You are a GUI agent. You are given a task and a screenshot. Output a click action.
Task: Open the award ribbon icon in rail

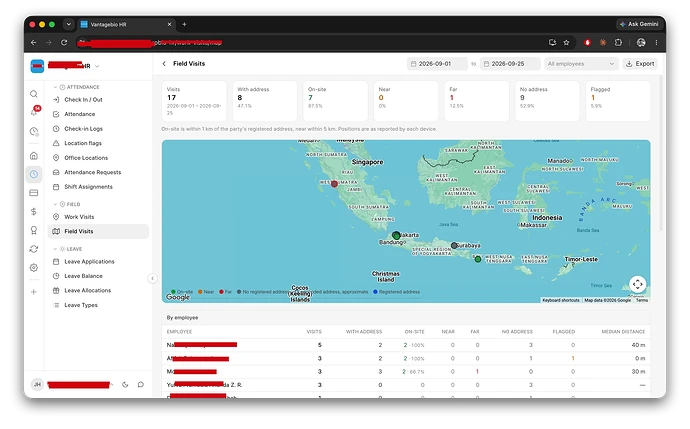pos(34,230)
